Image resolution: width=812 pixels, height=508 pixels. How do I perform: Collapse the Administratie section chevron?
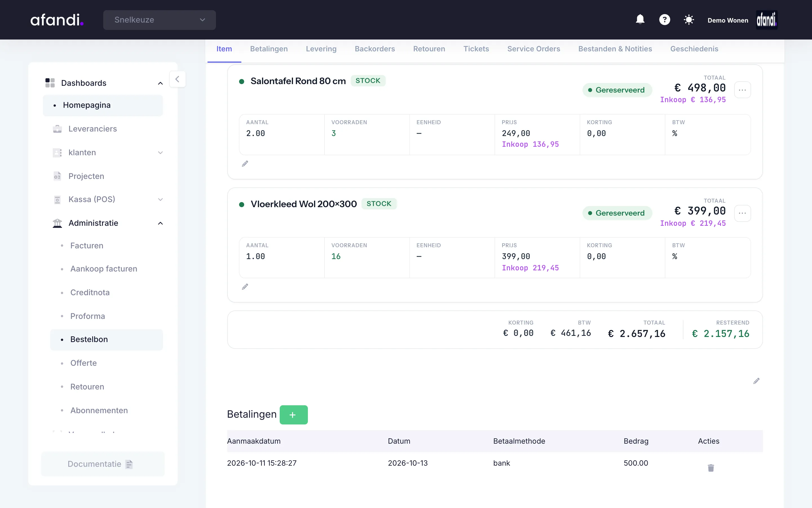160,224
